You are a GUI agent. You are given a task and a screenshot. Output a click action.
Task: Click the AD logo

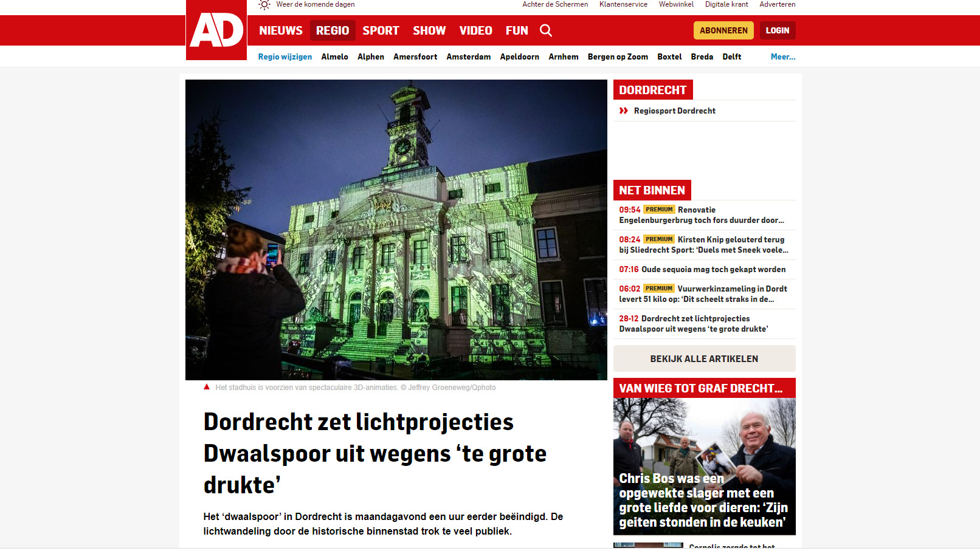point(216,30)
